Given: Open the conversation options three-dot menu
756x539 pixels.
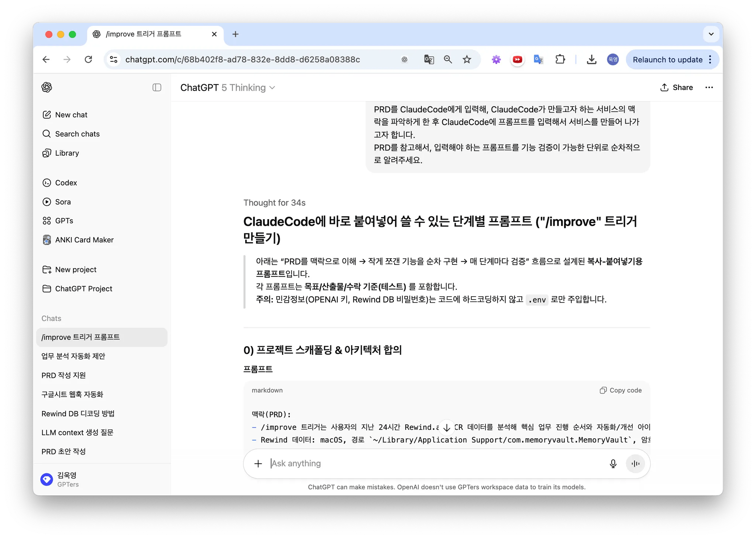Looking at the screenshot, I should click(709, 87).
